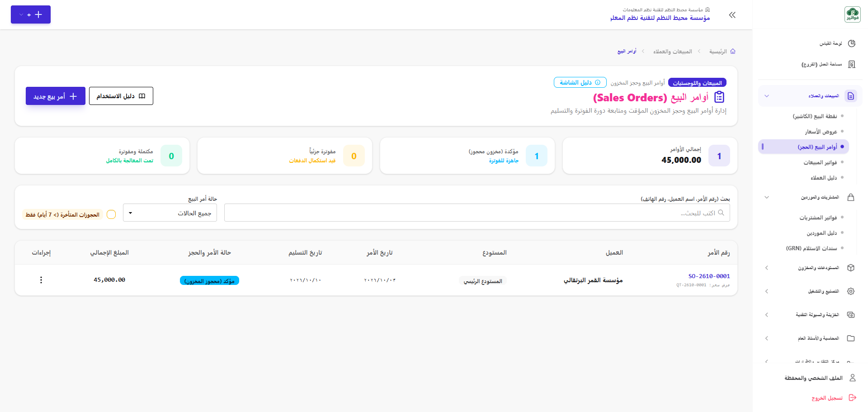Open the dashboard pie-chart icon in sidebar
This screenshot has width=868, height=412.
click(x=851, y=43)
